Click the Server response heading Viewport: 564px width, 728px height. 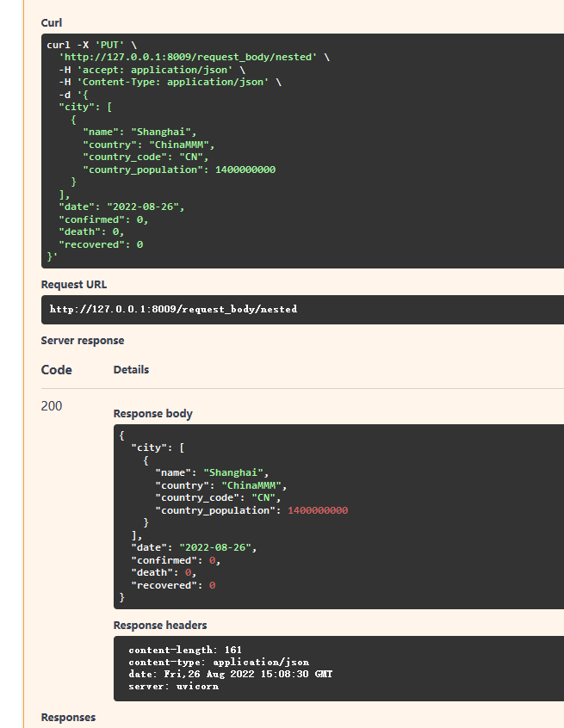(82, 340)
